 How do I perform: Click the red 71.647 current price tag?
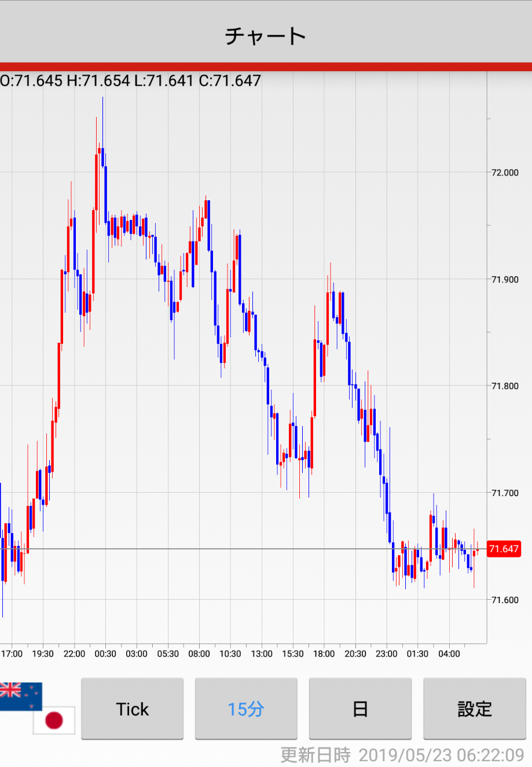point(504,549)
